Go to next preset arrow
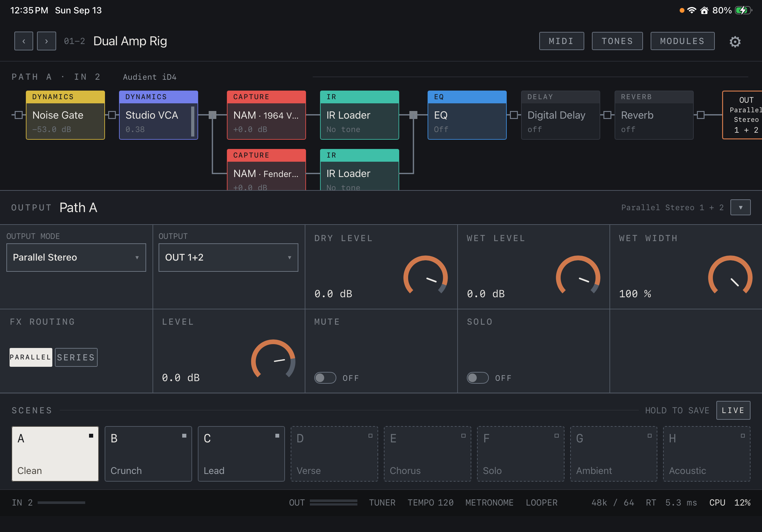The height and width of the screenshot is (532, 762). coord(47,41)
